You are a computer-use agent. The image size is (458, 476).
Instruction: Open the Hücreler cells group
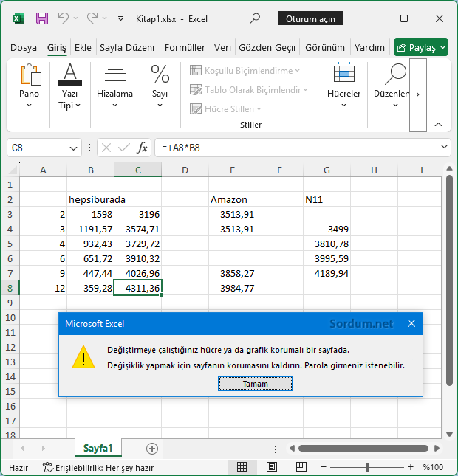pyautogui.click(x=343, y=86)
